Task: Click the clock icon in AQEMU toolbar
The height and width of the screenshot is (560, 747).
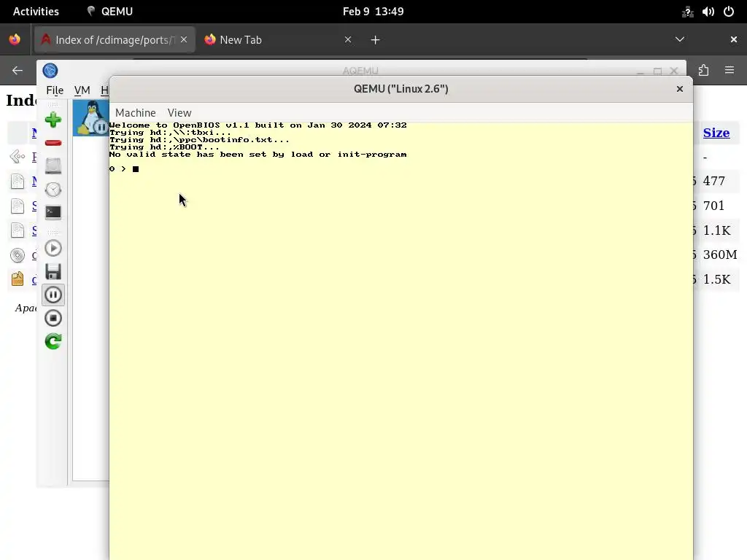Action: click(x=53, y=190)
